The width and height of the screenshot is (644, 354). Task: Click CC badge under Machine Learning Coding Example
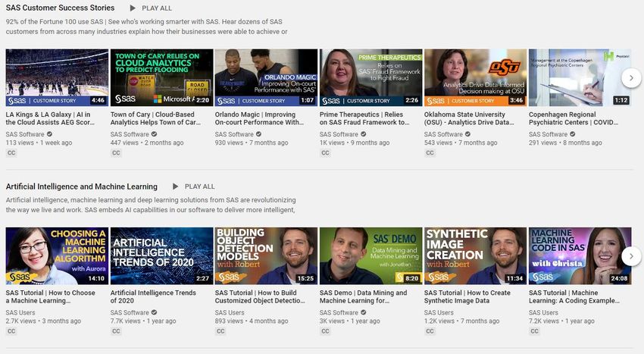(x=534, y=331)
